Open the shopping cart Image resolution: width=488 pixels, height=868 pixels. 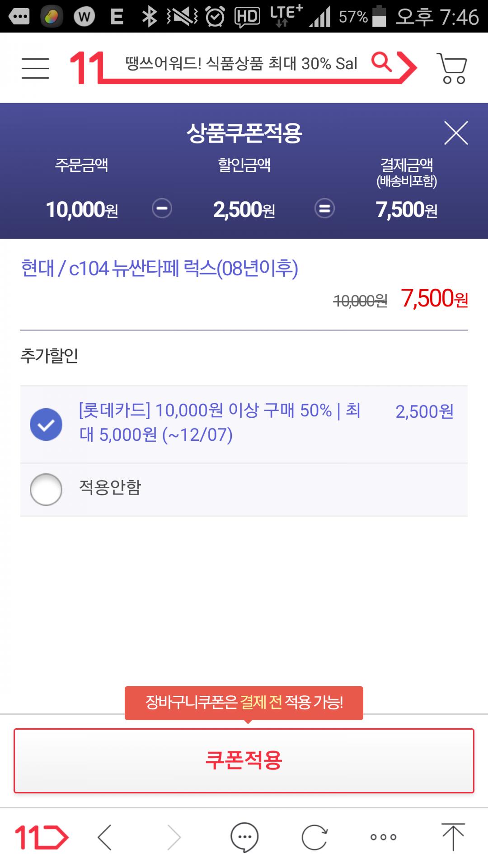tap(452, 68)
